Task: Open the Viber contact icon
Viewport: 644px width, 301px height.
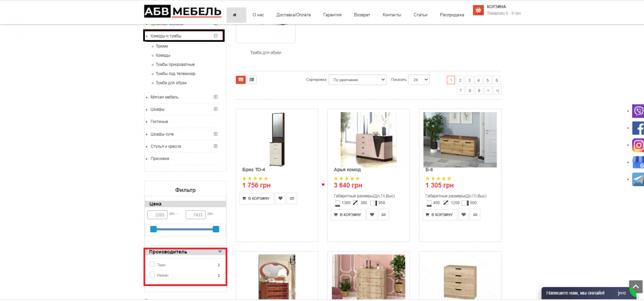Action: (x=638, y=111)
